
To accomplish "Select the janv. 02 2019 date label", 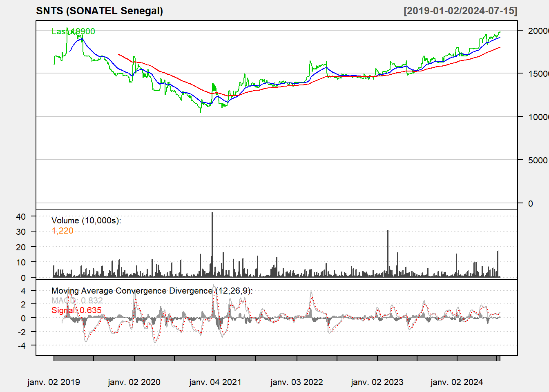I will (x=54, y=382).
